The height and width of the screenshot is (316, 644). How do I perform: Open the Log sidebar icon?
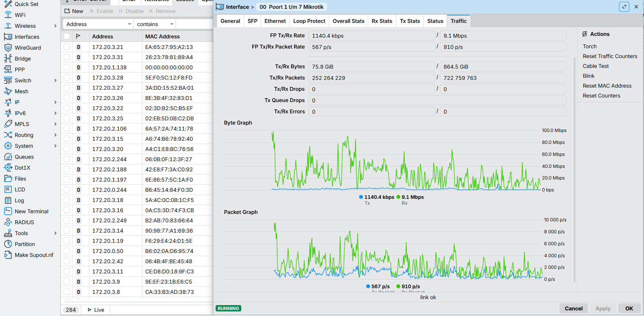(x=8, y=200)
